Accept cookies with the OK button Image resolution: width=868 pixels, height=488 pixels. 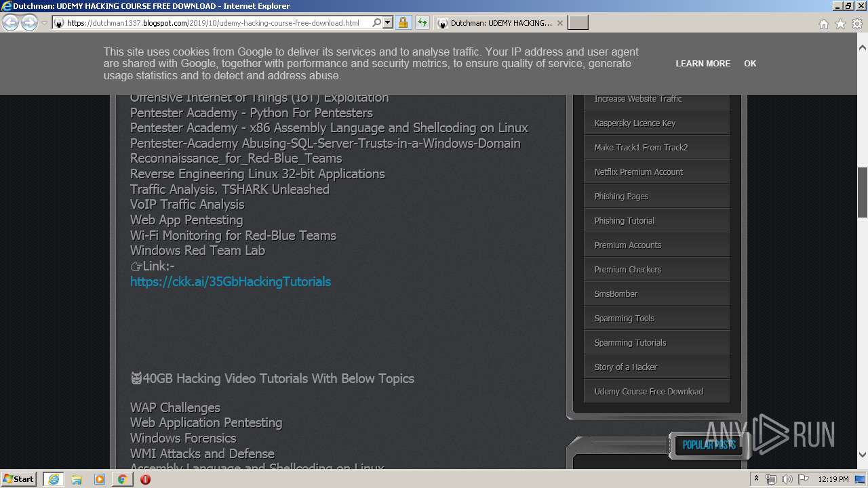coord(750,63)
